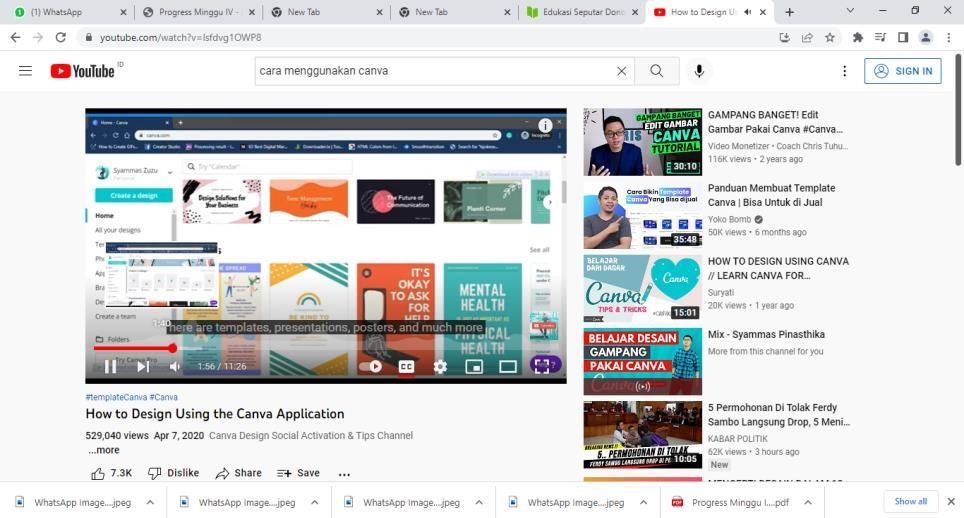
Task: Open the #Canva hashtag link
Action: 164,398
